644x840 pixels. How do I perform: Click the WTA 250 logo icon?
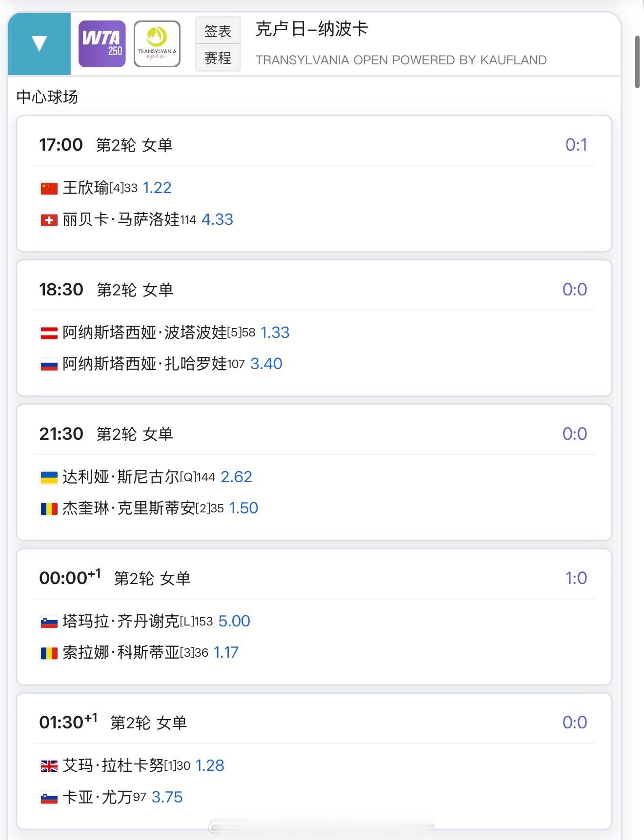102,44
